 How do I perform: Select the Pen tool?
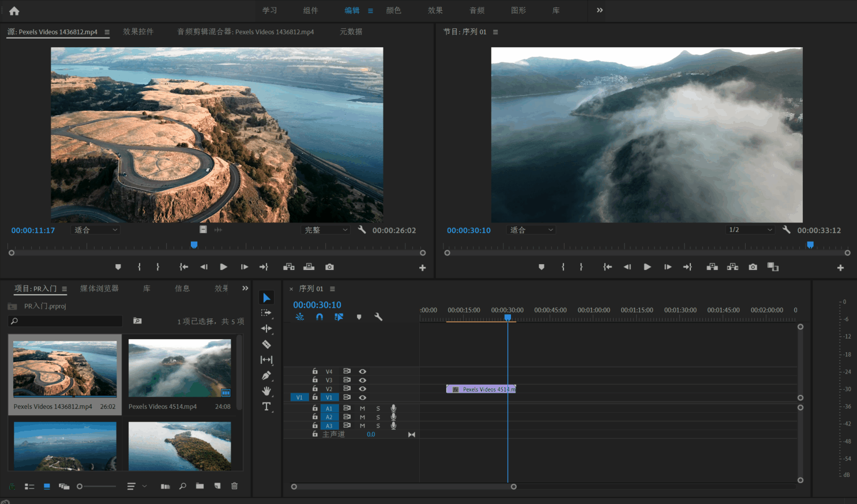pyautogui.click(x=266, y=375)
